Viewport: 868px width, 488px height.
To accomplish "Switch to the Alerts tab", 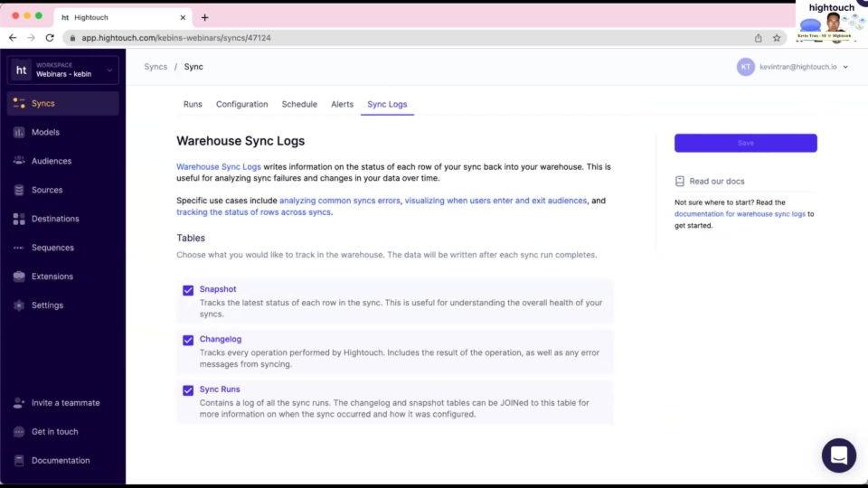I will [342, 104].
